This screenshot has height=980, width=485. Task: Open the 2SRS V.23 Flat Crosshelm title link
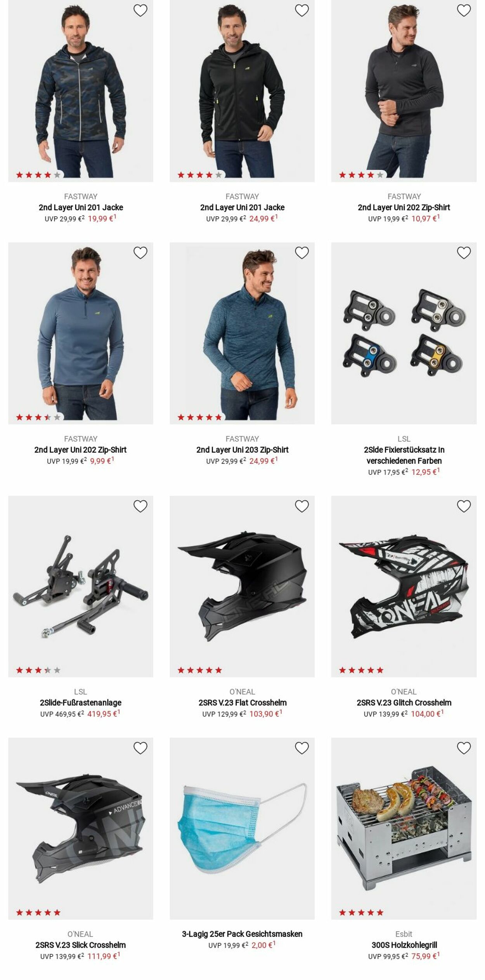tap(242, 702)
